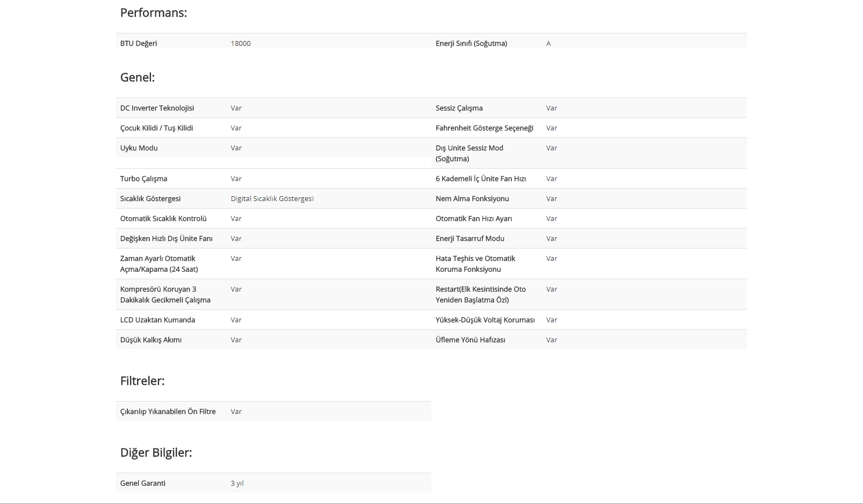The width and height of the screenshot is (863, 504).
Task: Click the Filtreler section heading
Action: (x=142, y=381)
